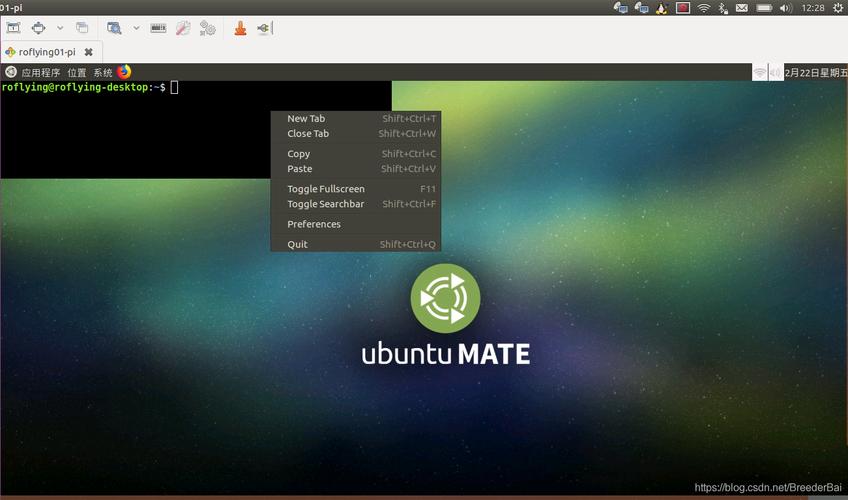Image resolution: width=848 pixels, height=500 pixels.
Task: Open the session gear power menu
Action: click(x=838, y=8)
